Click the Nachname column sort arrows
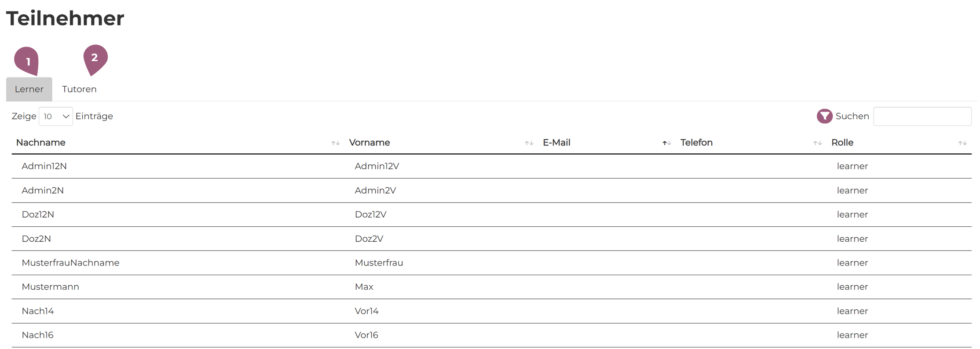The width and height of the screenshot is (980, 349). click(x=336, y=143)
